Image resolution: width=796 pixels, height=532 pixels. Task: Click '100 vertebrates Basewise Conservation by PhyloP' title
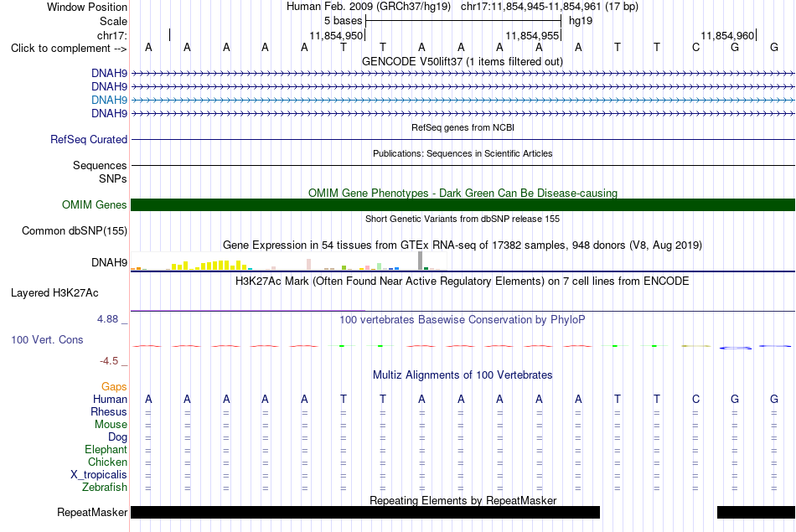point(462,320)
